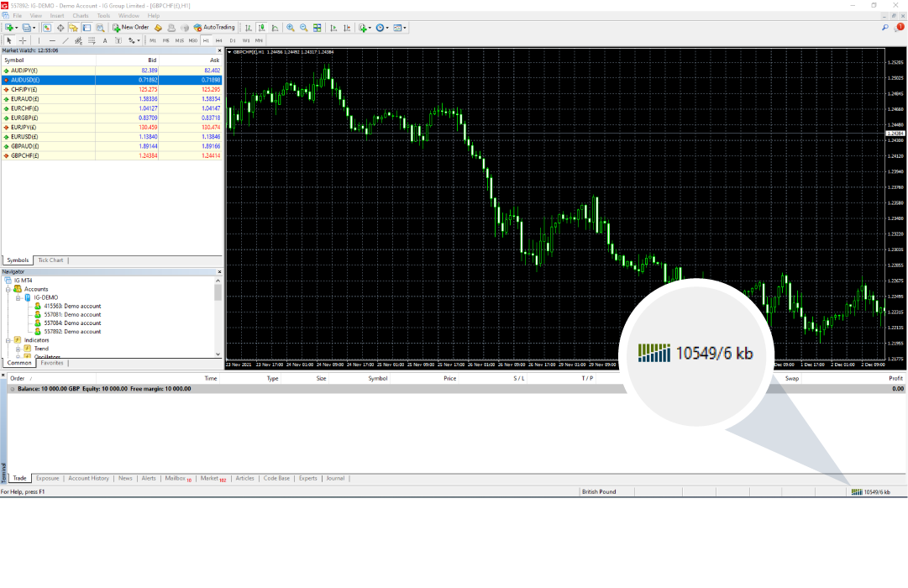Viewport: 908px width, 588px height.
Task: Select the vertical line drawing tool
Action: click(x=39, y=40)
